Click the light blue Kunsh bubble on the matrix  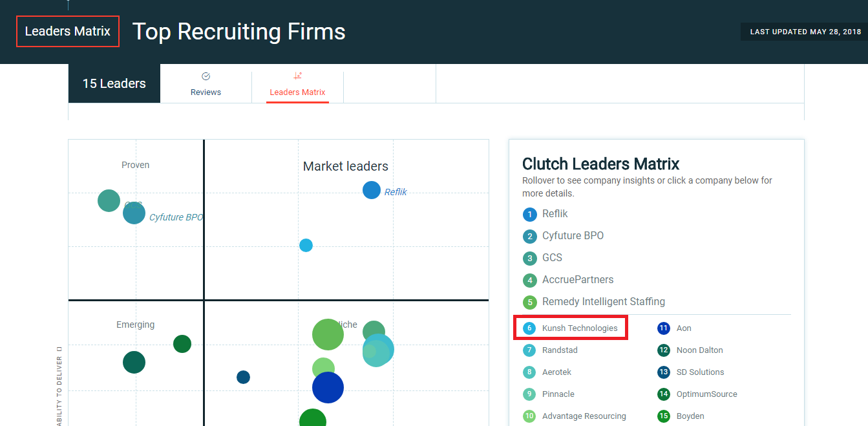pyautogui.click(x=306, y=245)
